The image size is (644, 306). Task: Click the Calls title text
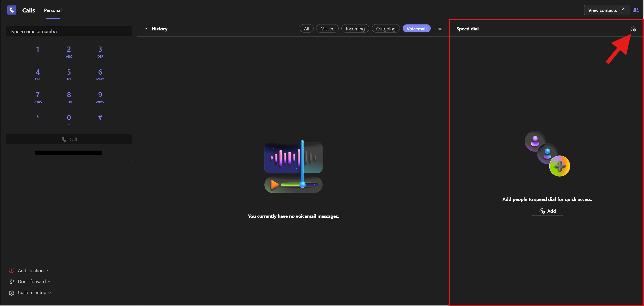pyautogui.click(x=29, y=10)
